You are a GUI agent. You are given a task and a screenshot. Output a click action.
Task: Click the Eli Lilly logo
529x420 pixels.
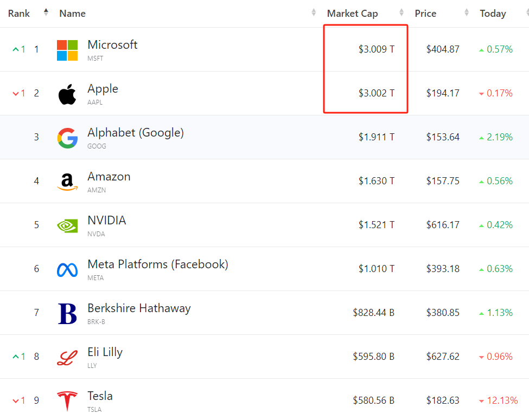(x=67, y=357)
